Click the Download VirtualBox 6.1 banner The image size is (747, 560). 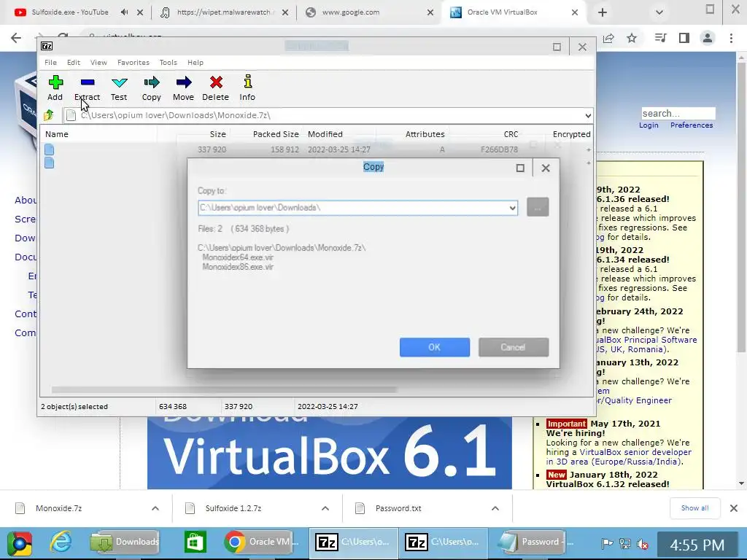330,452
